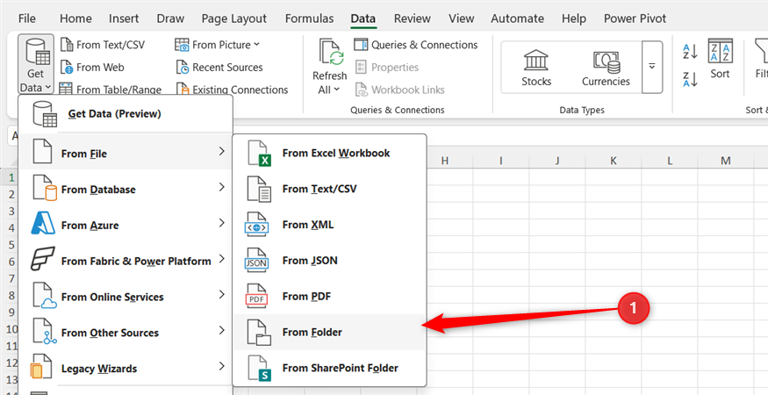Select the Stocks data type
Viewport: 768px width, 395px height.
tap(536, 67)
